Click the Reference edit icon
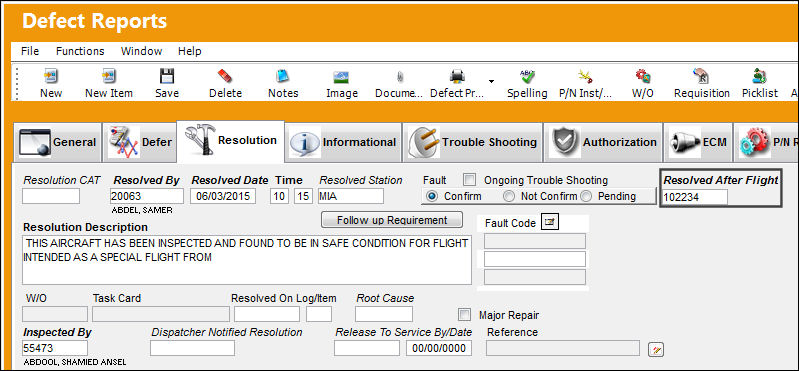Screen dimensions: 799x371 point(656,350)
